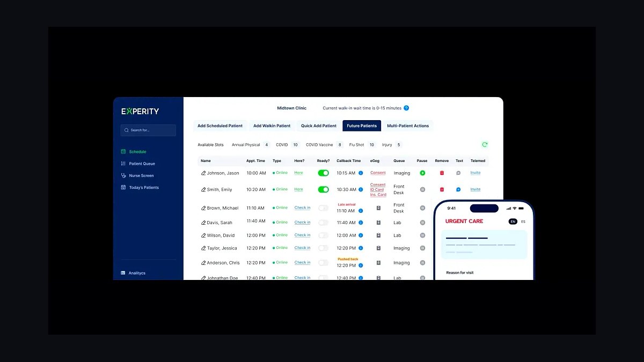Open the Add Walkin Patient tab
644x362 pixels.
[x=272, y=126]
